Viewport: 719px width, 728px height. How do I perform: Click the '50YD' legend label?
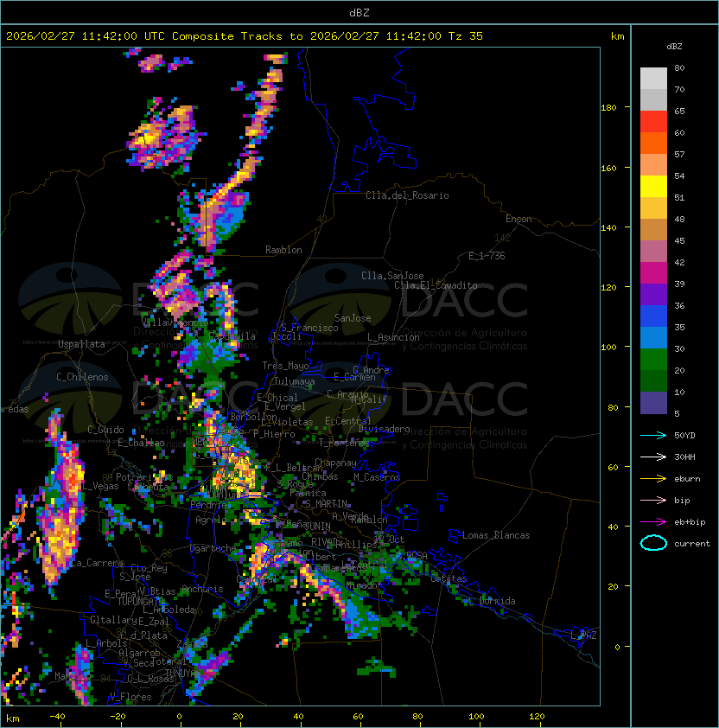point(684,436)
